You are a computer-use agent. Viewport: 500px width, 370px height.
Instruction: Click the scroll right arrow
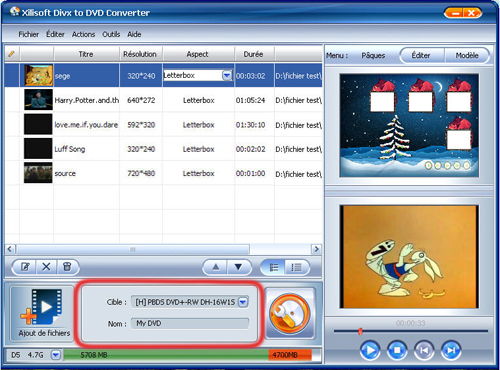[316, 249]
